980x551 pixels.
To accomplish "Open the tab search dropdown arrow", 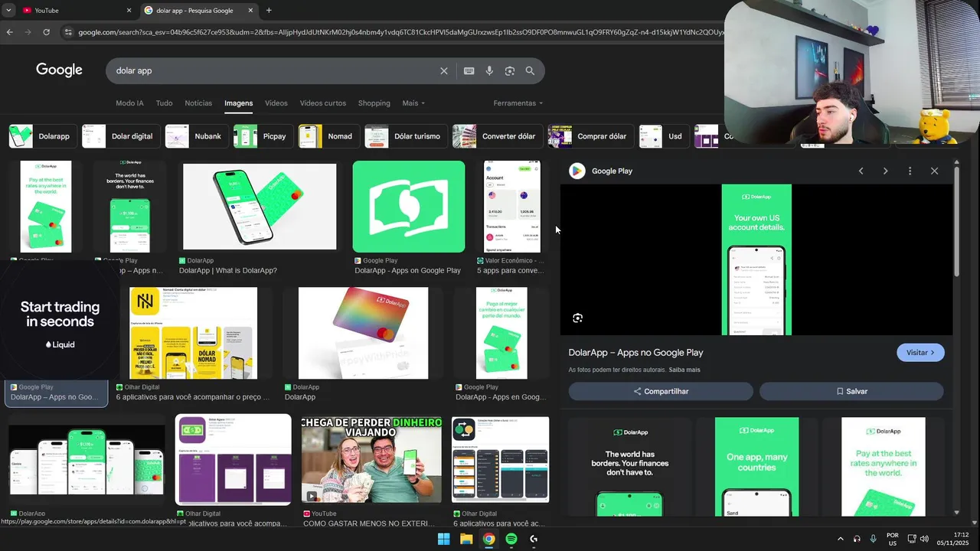I will pos(8,10).
